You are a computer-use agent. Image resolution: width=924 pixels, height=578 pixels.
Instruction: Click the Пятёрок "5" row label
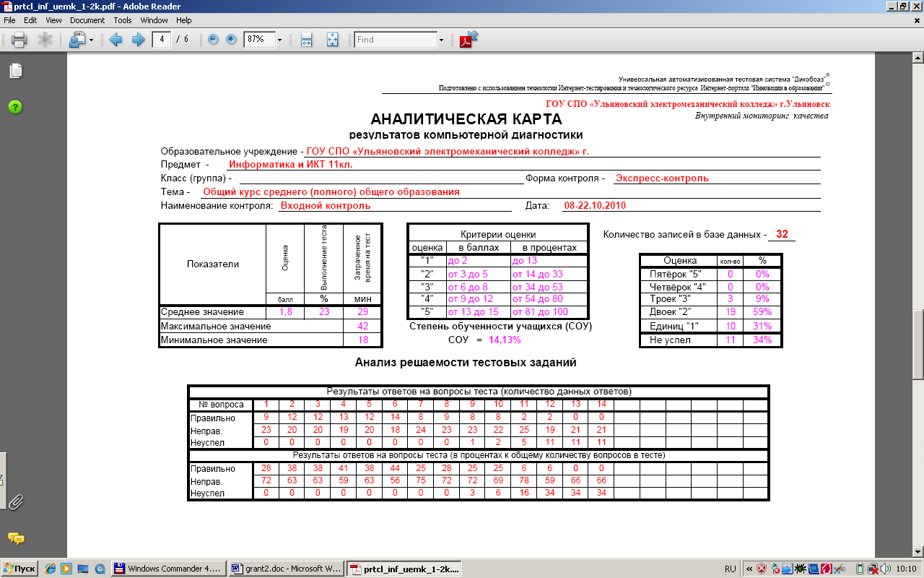(x=673, y=275)
